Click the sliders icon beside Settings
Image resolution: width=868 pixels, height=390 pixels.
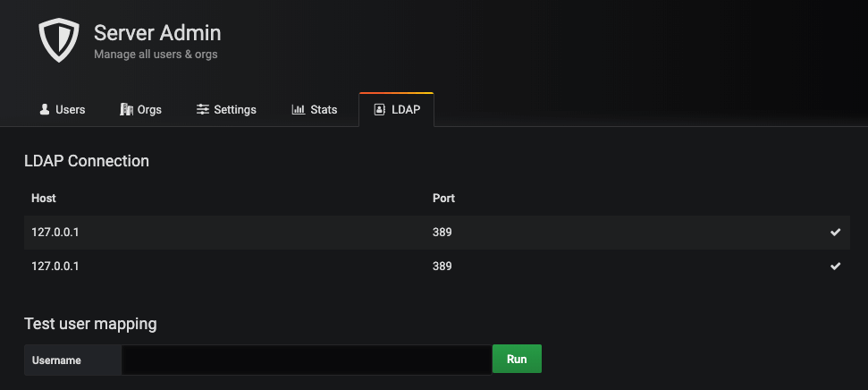pos(203,110)
